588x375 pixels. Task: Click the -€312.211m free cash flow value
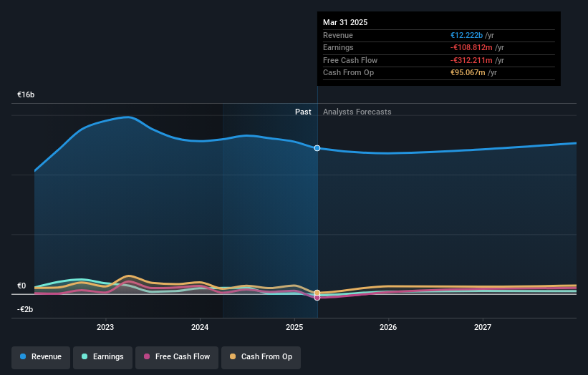471,60
